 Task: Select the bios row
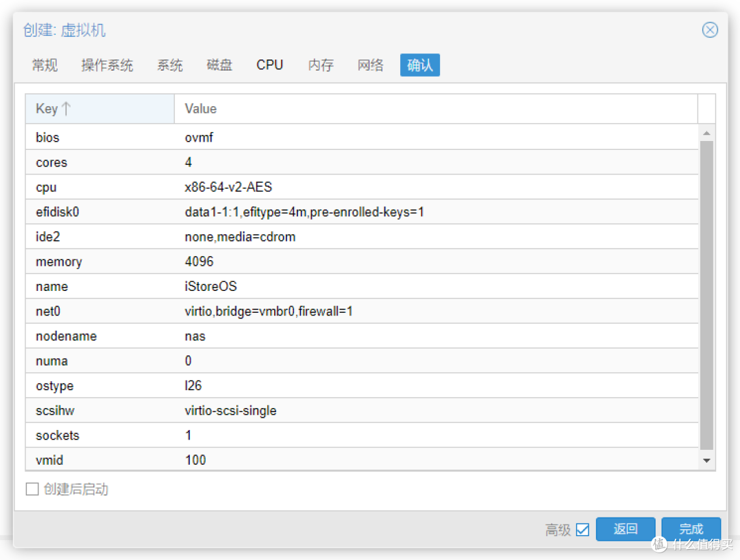274,137
